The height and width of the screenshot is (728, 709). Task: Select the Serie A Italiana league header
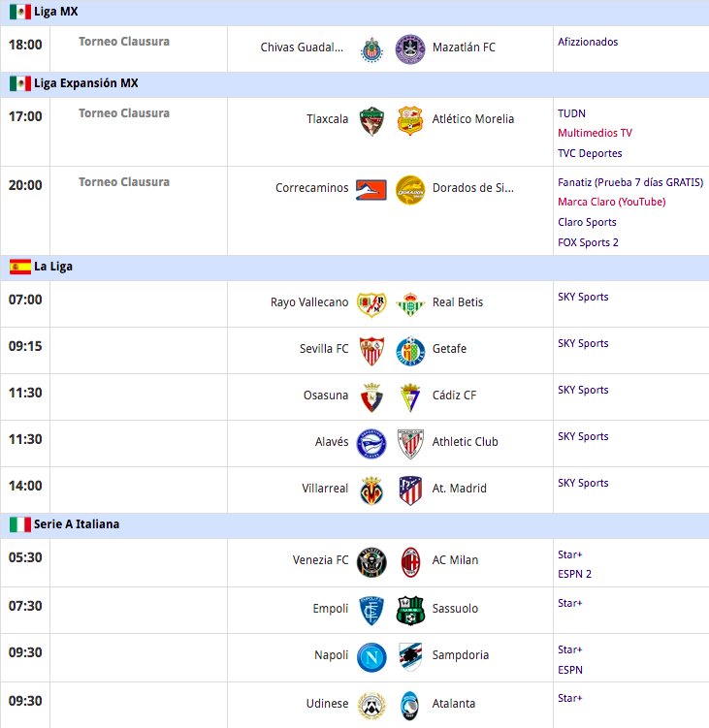tap(355, 524)
